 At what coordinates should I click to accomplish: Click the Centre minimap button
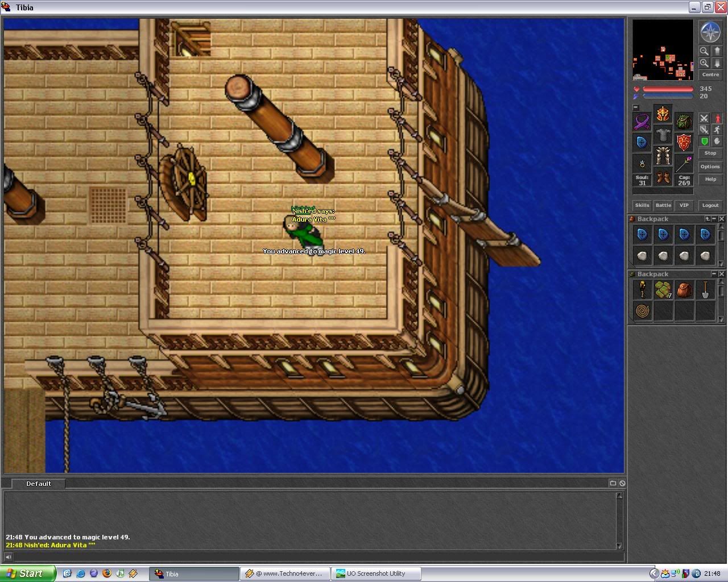710,75
